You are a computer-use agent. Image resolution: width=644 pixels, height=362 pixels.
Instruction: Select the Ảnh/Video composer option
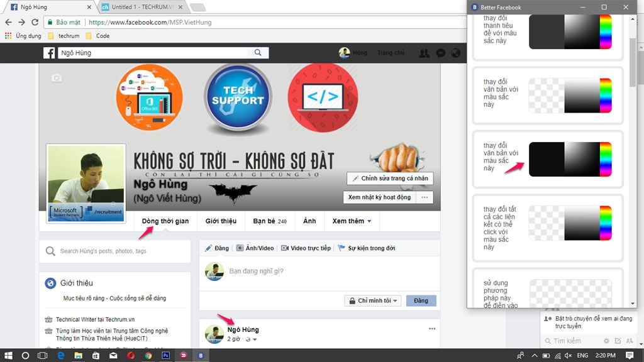[255, 248]
